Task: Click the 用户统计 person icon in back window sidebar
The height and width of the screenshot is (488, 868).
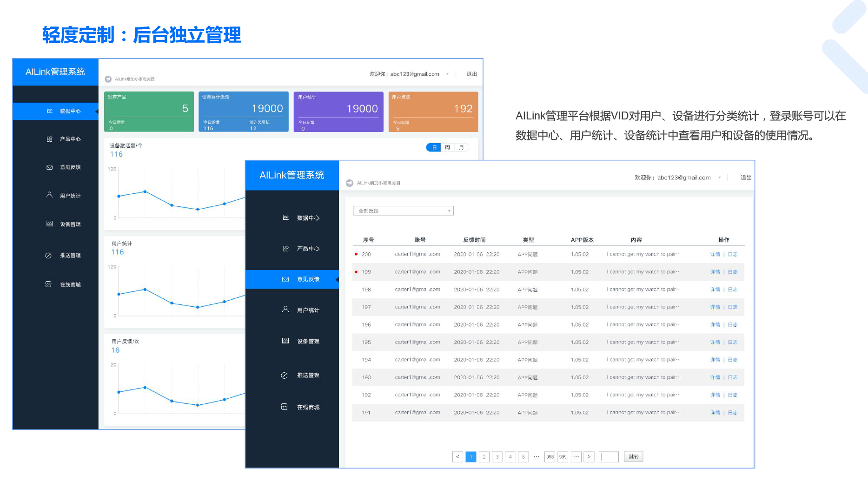Action: click(49, 195)
